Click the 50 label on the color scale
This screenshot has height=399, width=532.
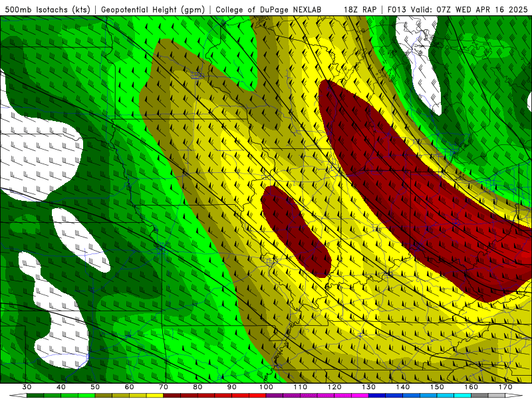click(x=95, y=387)
